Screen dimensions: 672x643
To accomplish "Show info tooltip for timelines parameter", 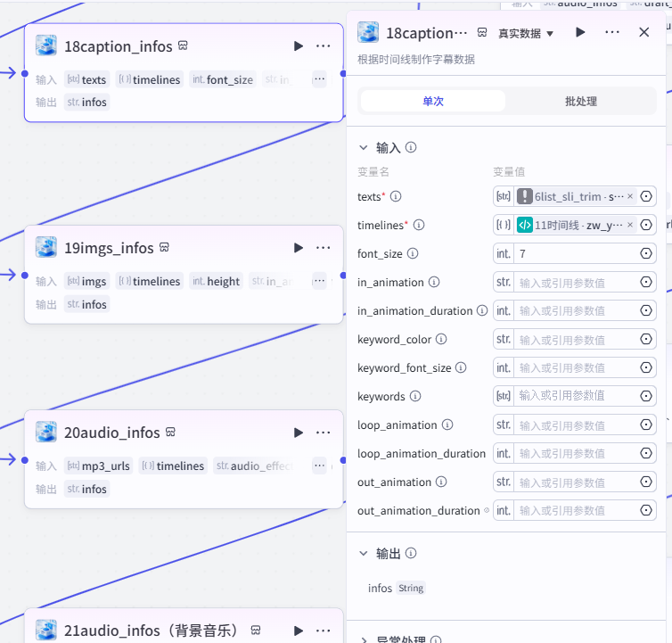I will [x=419, y=225].
